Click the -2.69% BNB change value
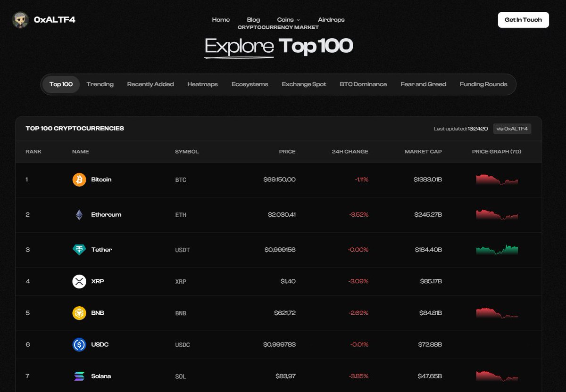566x392 pixels. click(x=359, y=313)
